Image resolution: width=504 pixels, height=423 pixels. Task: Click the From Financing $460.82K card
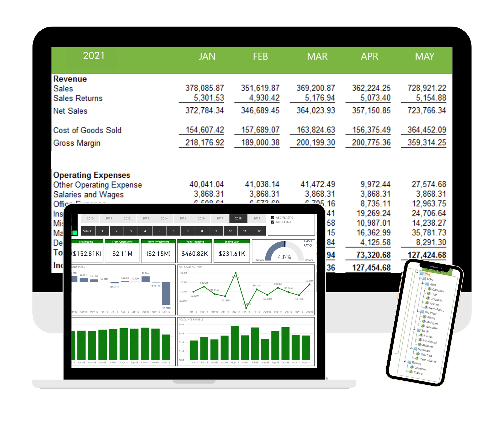click(195, 251)
